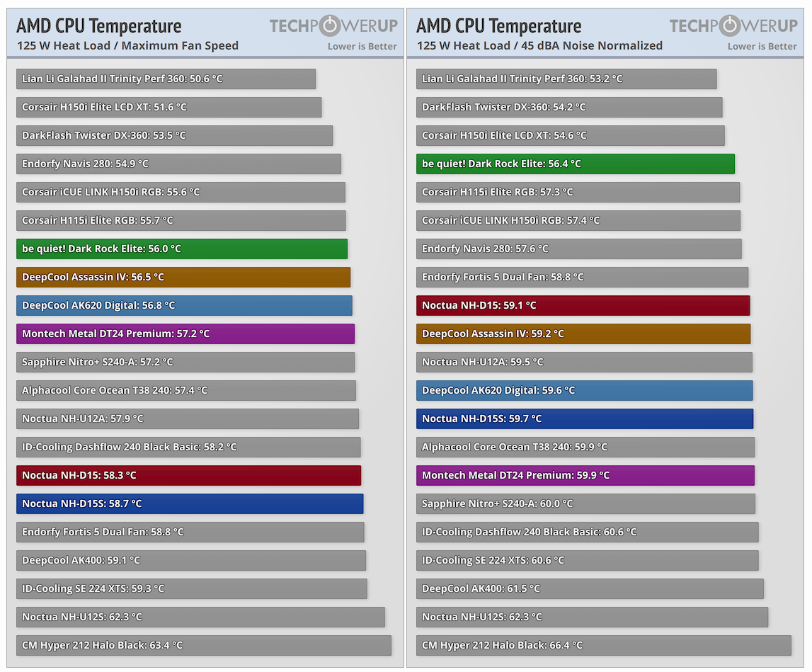Viewport: 812px width, 672px height.
Task: Click CM Hyper 212 Halo Black 66.4 °C bar
Action: [x=604, y=646]
